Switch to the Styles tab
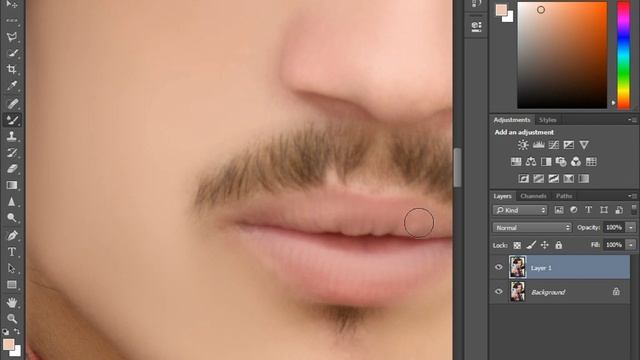 pos(547,120)
